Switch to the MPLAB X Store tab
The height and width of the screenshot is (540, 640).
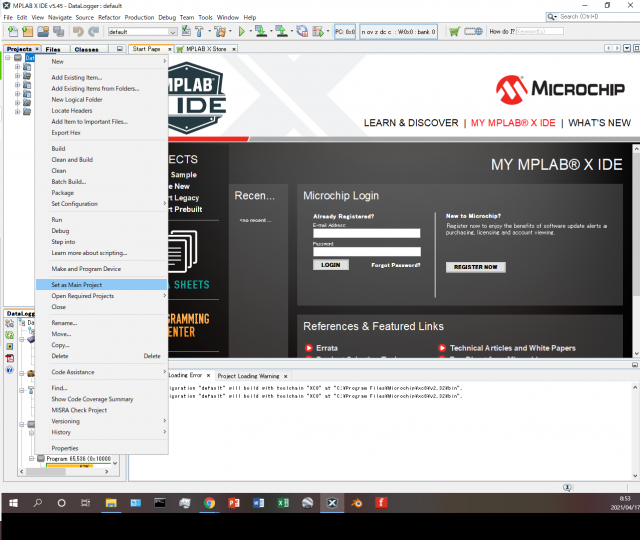(x=205, y=49)
